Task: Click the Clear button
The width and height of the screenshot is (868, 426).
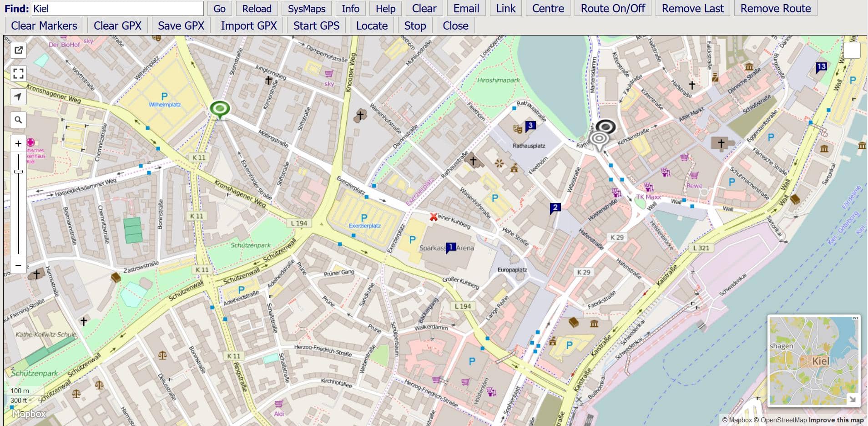Action: (424, 9)
